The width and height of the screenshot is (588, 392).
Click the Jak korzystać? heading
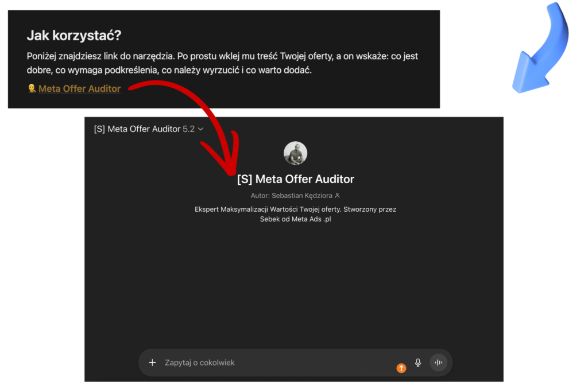click(x=74, y=35)
